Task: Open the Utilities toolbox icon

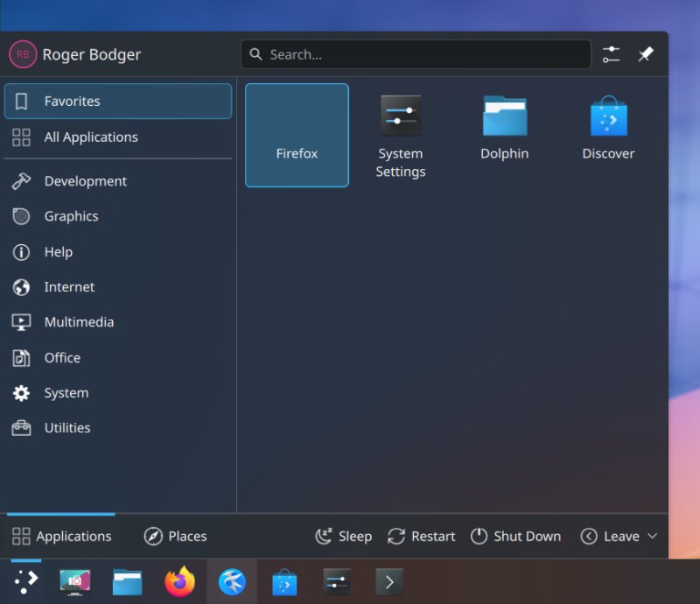Action: 20,428
